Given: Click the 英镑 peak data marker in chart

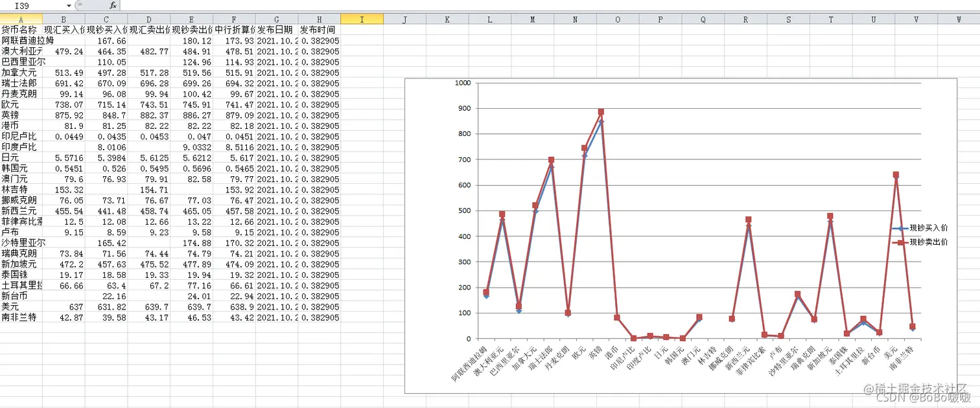Looking at the screenshot, I should pos(601,112).
